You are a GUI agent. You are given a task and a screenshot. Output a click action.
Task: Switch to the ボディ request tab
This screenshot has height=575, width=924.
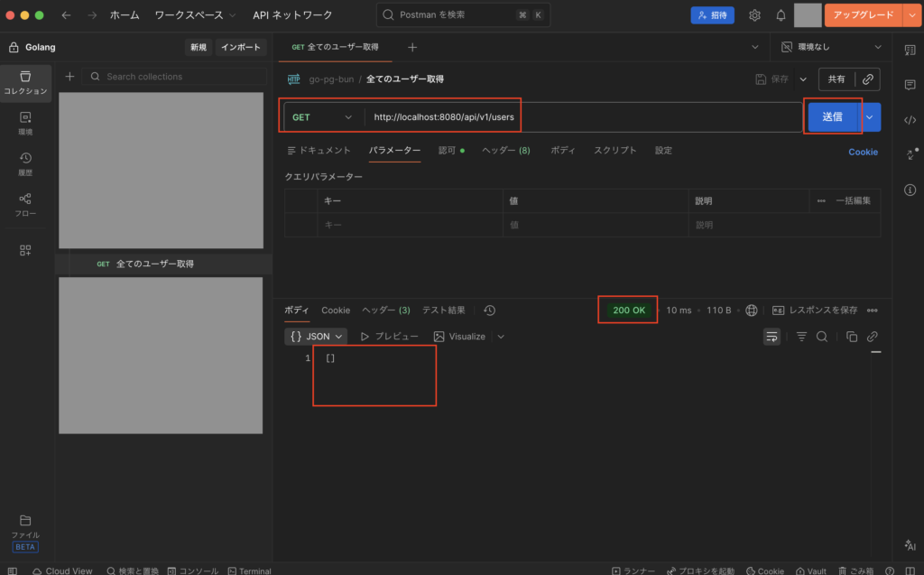pyautogui.click(x=563, y=151)
